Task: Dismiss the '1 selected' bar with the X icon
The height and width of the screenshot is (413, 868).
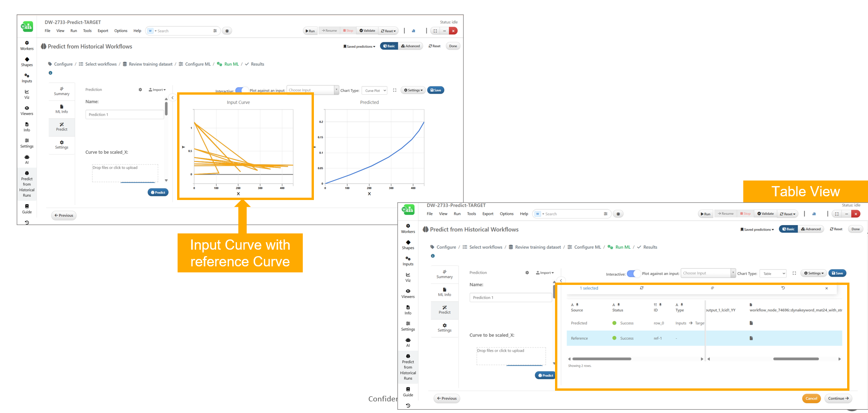Action: [x=826, y=288]
